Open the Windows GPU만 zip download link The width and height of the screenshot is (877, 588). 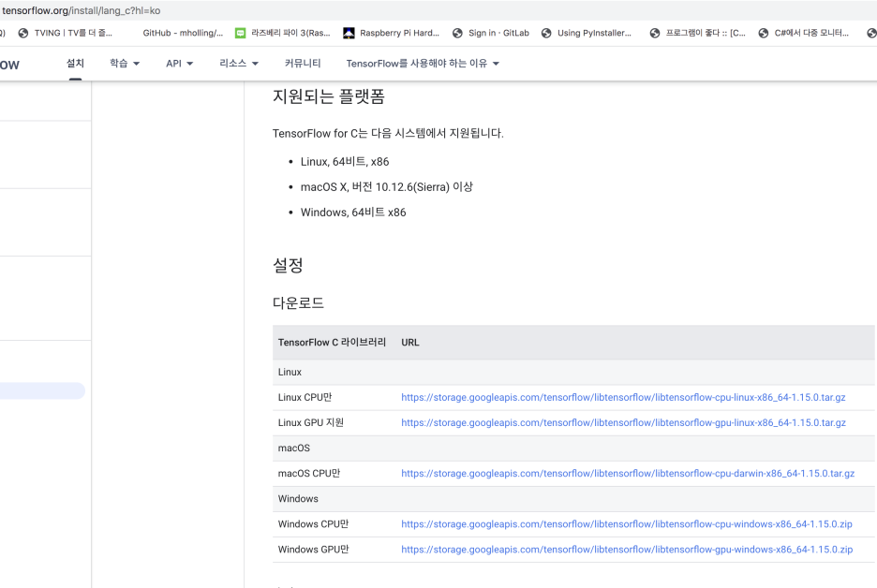point(627,550)
